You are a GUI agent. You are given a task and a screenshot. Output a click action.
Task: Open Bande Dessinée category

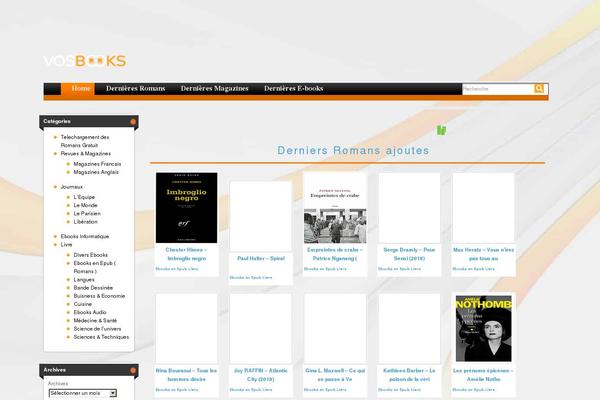point(93,288)
